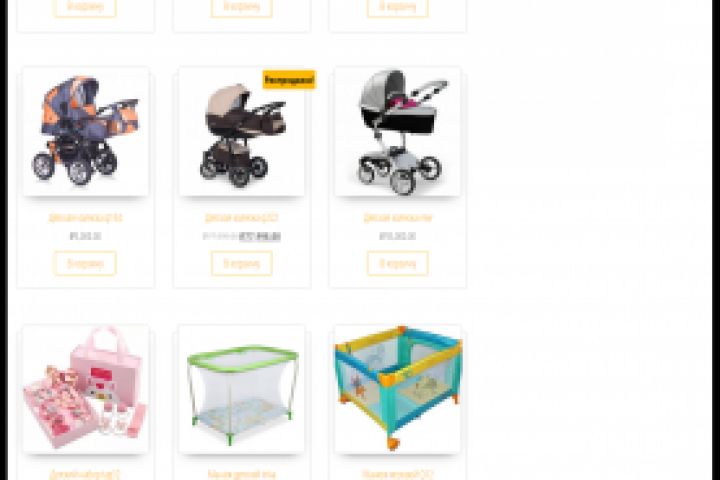Image resolution: width=720 pixels, height=480 pixels.
Task: Open the blue and yellow playpen image
Action: pyautogui.click(x=398, y=389)
